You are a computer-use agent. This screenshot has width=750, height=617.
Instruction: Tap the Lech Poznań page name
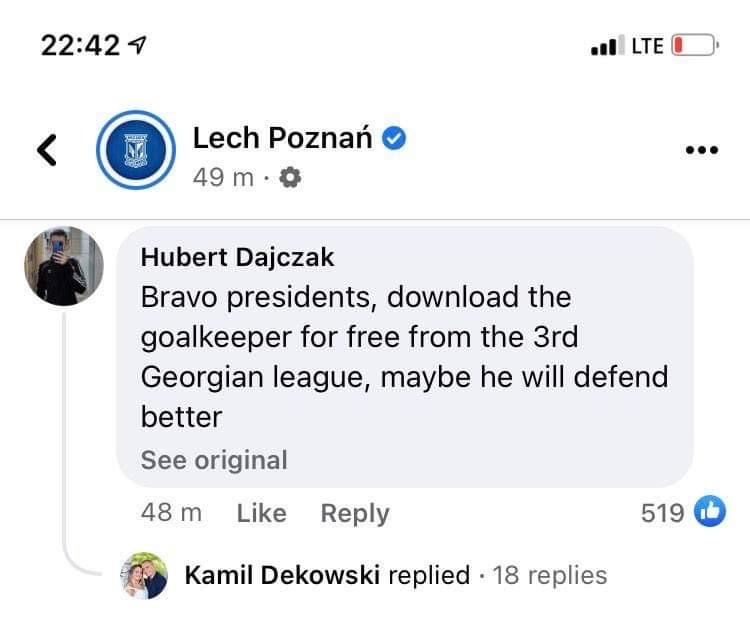point(282,138)
